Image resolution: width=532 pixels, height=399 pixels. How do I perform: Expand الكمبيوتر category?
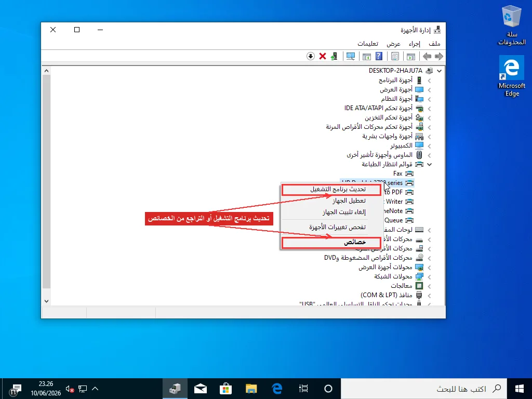coord(429,146)
